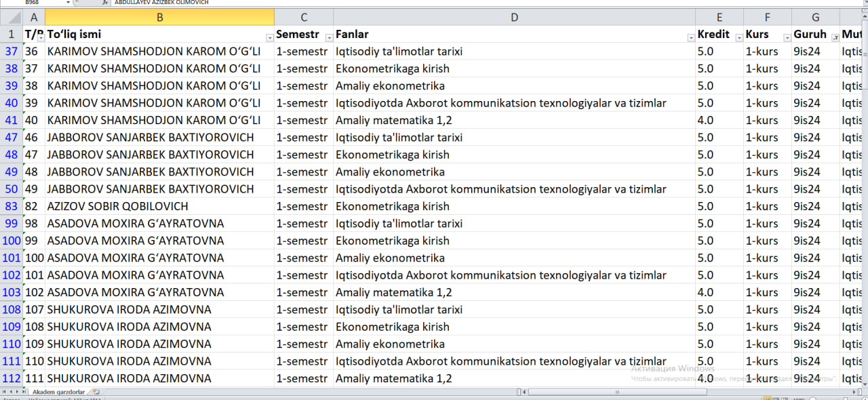Open the active Guruh filter dropdown
This screenshot has width=868, height=400.
[835, 38]
